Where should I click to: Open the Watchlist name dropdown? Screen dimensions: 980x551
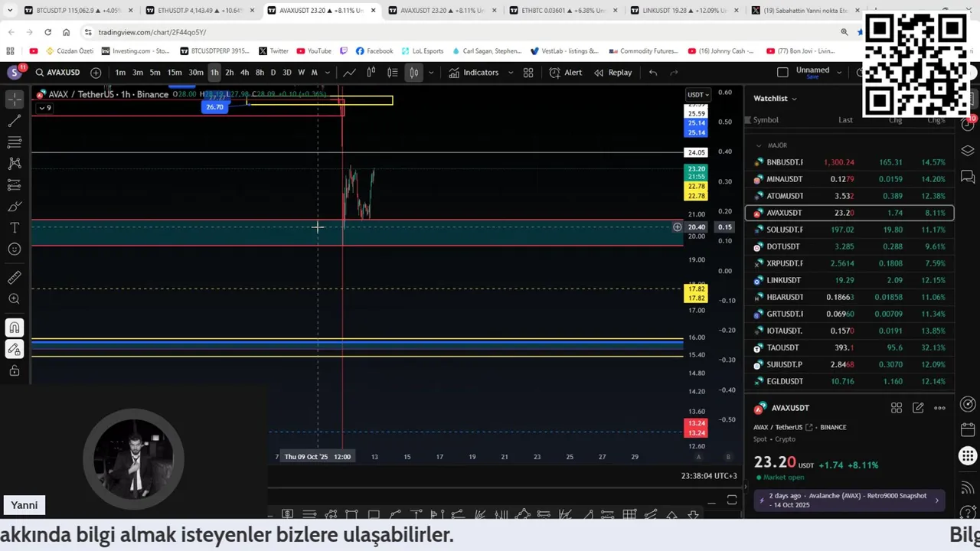[775, 98]
